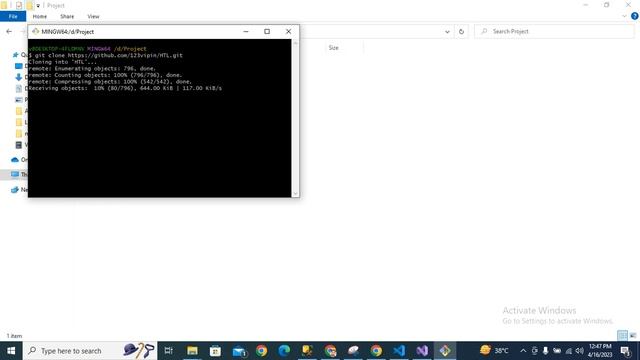The width and height of the screenshot is (640, 360).
Task: Click the microphone tray icon
Action: [x=545, y=351]
